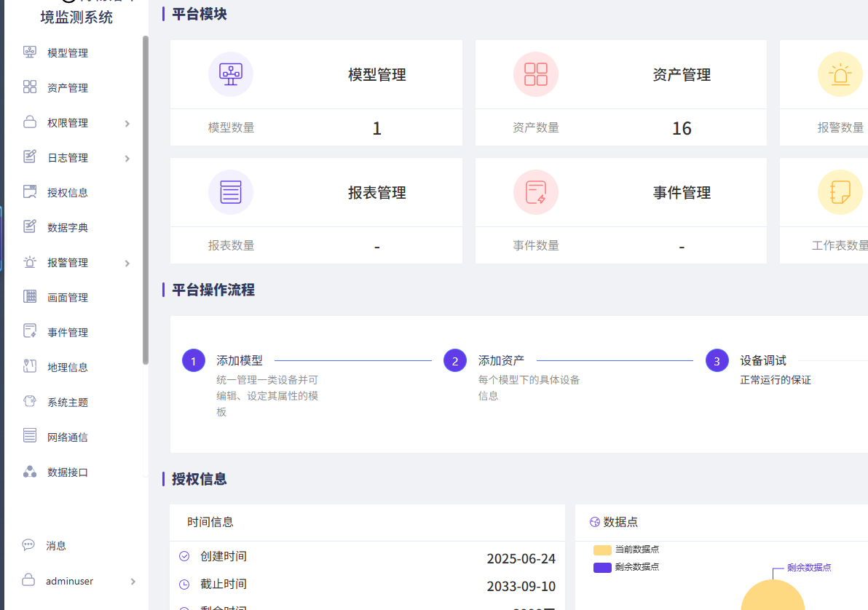
Task: Click the 授权信息 sidebar icon
Action: point(30,191)
